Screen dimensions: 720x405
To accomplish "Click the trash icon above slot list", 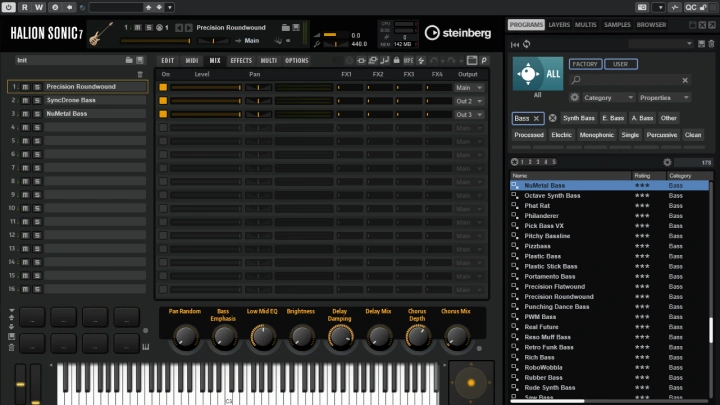I will pos(140,74).
